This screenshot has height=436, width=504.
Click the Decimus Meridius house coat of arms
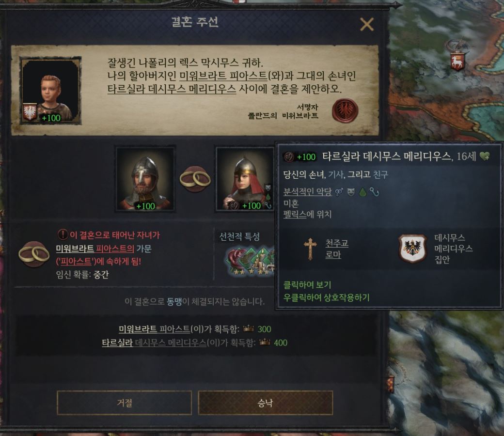tap(413, 249)
